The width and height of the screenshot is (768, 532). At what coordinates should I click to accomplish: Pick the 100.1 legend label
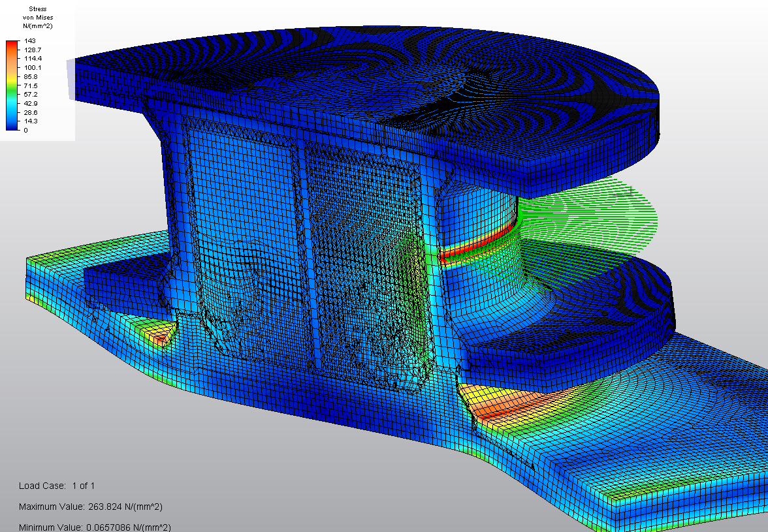coord(33,68)
